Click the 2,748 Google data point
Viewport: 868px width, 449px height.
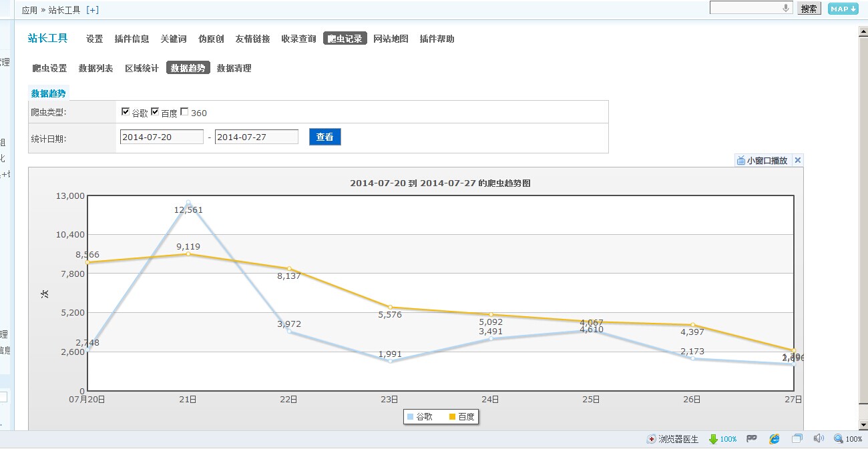88,350
